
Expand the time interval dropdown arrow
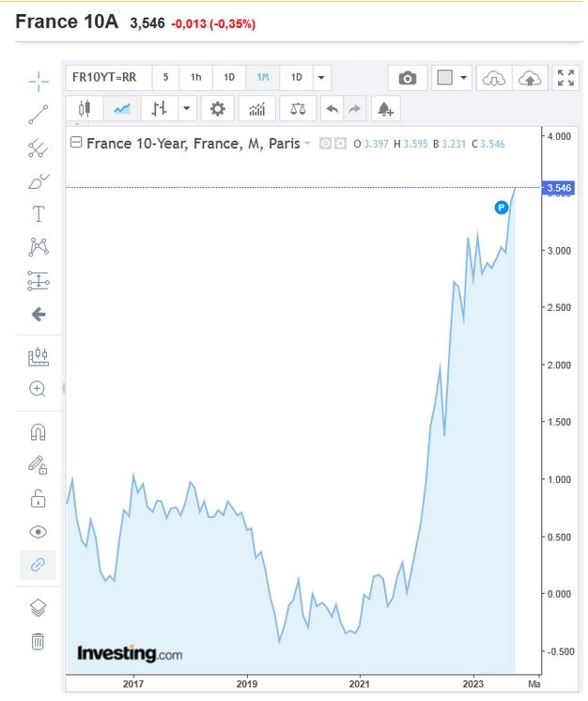(x=321, y=78)
